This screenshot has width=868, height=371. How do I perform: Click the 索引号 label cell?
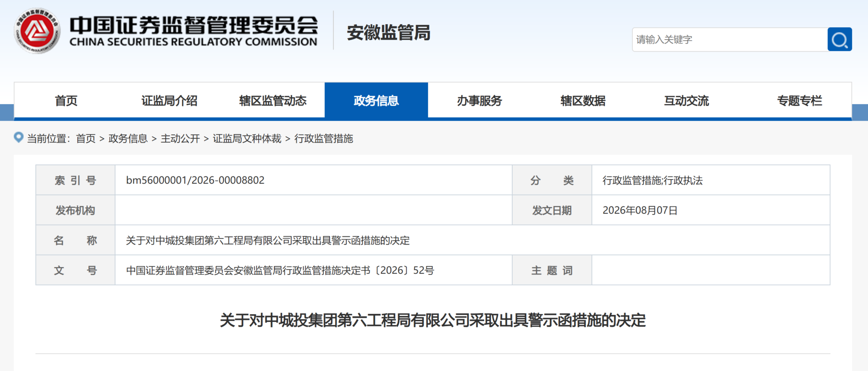click(75, 180)
